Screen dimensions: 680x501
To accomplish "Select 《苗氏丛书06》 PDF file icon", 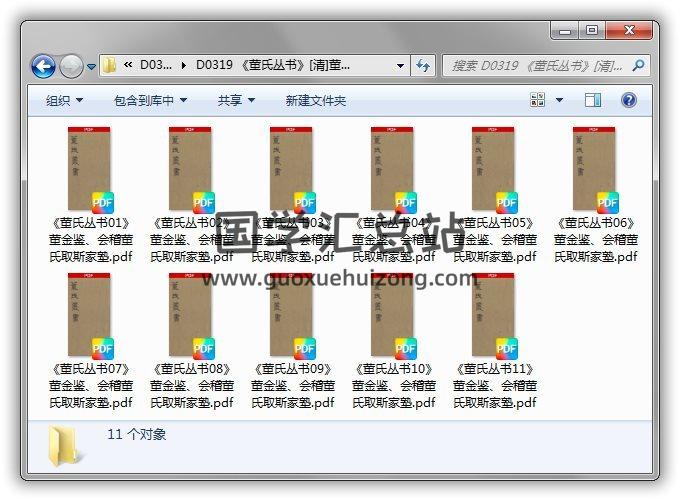I will (x=596, y=170).
